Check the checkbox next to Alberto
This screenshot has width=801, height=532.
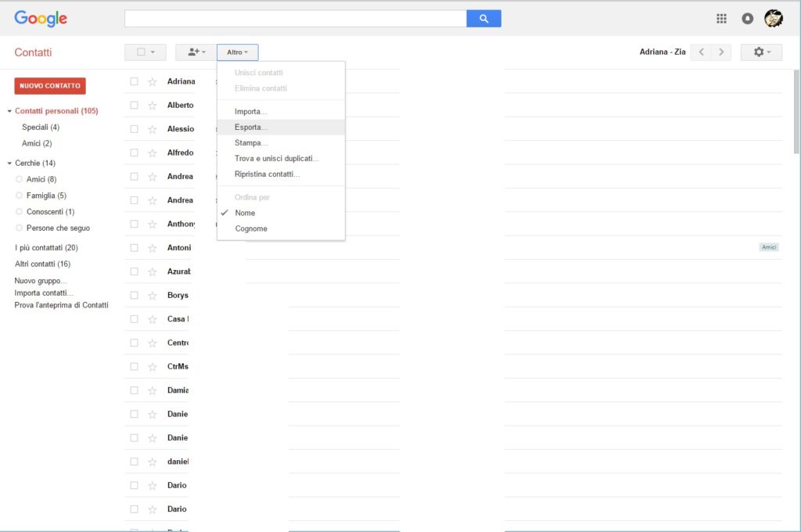pyautogui.click(x=132, y=105)
